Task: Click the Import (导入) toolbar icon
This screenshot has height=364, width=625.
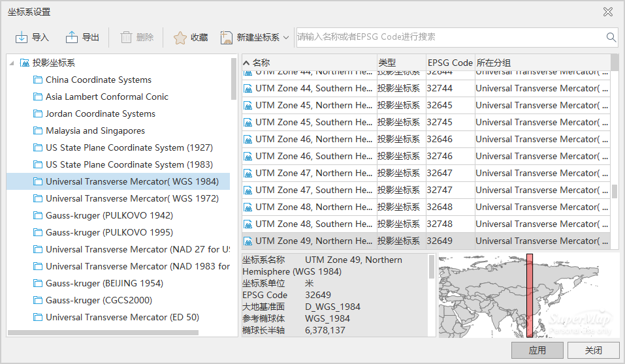Action: (x=21, y=38)
